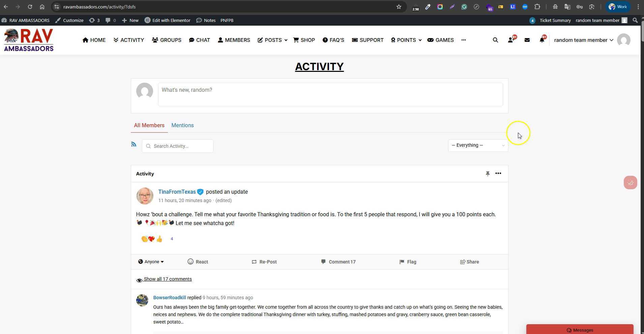Share the activity post
This screenshot has width=644, height=334.
pos(469,262)
